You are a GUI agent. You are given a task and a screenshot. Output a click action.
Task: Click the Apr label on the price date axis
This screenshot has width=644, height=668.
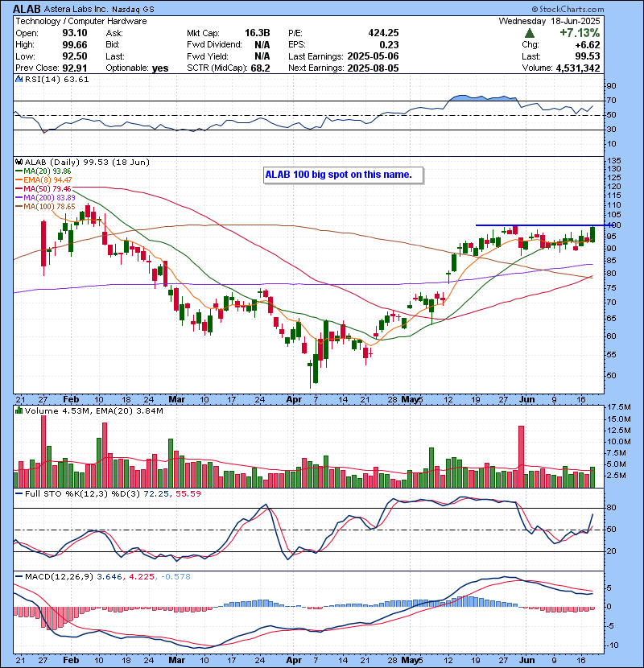coord(294,400)
